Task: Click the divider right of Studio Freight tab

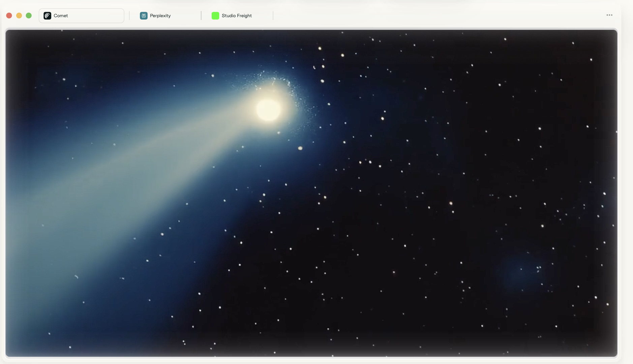Action: pyautogui.click(x=273, y=15)
